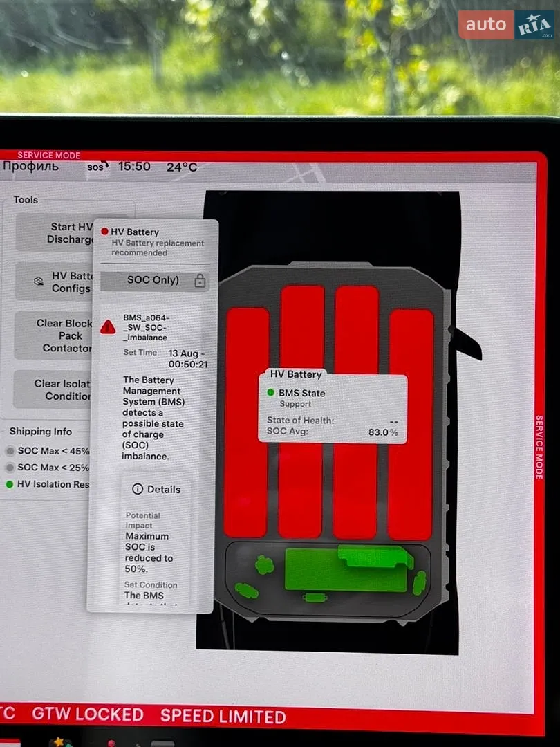
Task: Tap the Potential Impact label
Action: [x=143, y=520]
